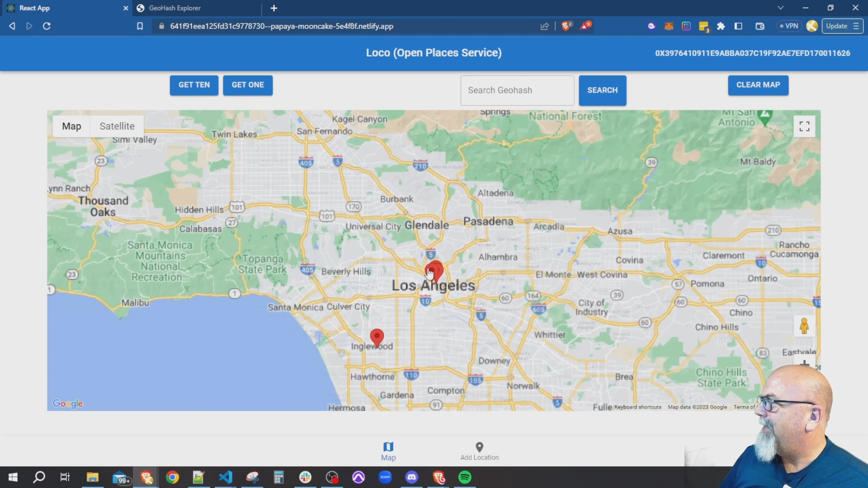Bookmark this page
The image size is (868, 488).
point(140,26)
